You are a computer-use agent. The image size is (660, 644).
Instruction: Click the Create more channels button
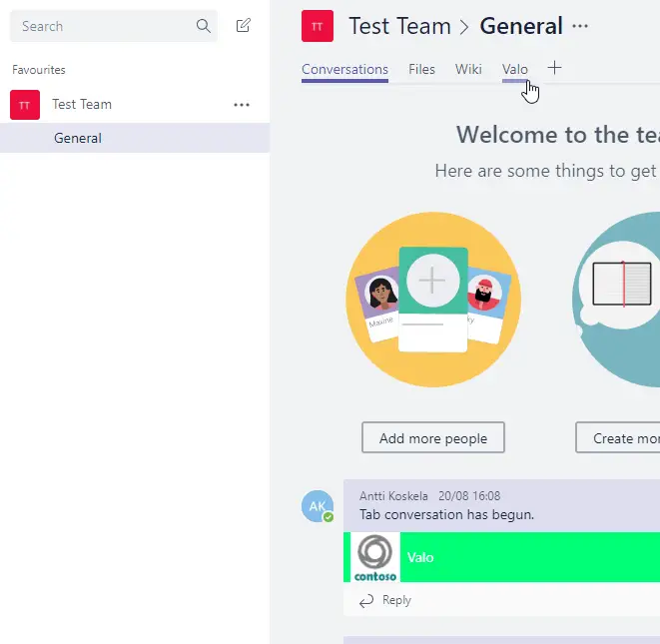pos(619,437)
